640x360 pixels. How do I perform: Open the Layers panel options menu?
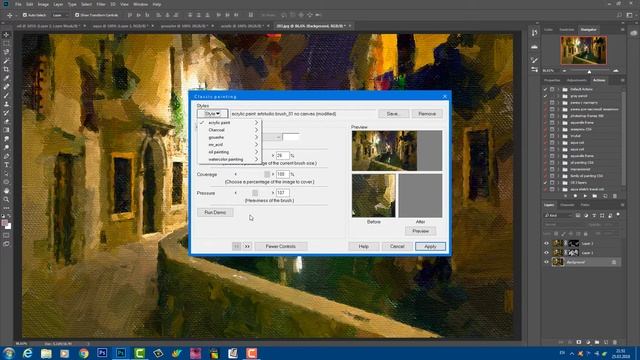[622, 205]
